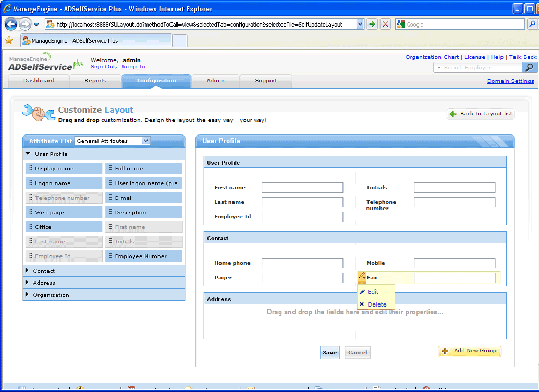This screenshot has height=392, width=539.
Task: Click the Sign Out link
Action: (x=103, y=67)
